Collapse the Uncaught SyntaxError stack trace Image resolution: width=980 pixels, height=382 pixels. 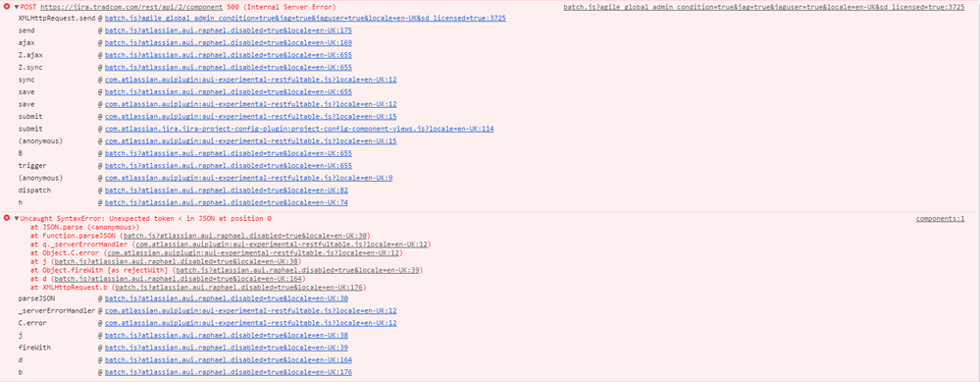[17, 219]
